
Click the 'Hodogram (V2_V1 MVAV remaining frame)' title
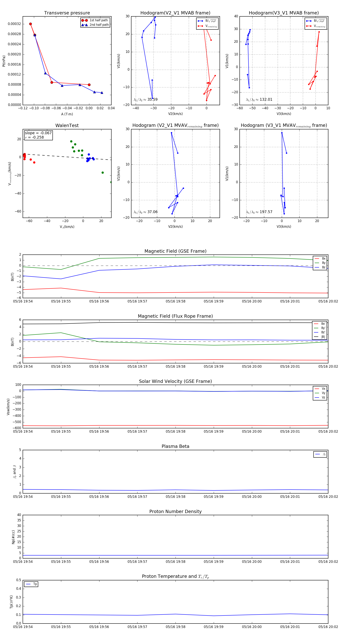point(175,125)
